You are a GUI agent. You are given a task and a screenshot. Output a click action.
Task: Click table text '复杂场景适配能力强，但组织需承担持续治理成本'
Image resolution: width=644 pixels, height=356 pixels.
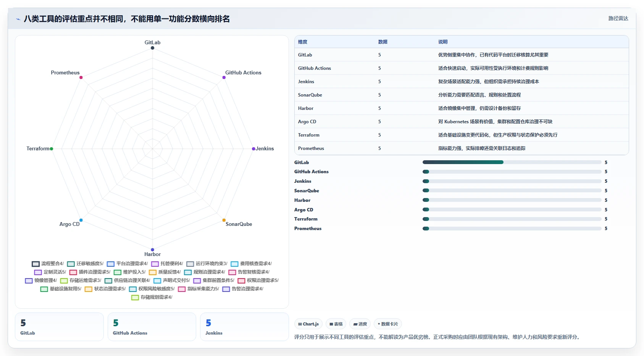click(x=489, y=82)
